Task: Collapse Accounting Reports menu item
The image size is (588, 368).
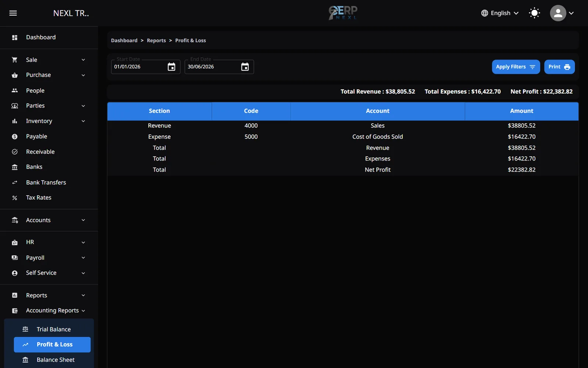Action: [49, 311]
